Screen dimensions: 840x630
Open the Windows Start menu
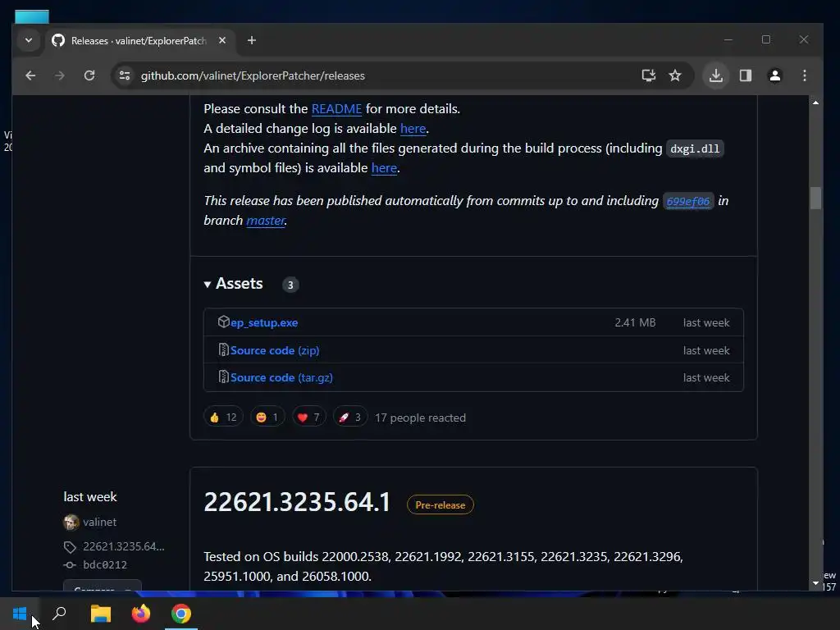[20, 614]
